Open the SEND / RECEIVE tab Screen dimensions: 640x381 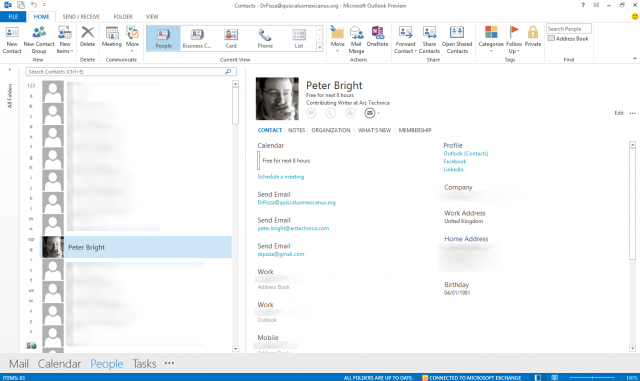(x=81, y=17)
